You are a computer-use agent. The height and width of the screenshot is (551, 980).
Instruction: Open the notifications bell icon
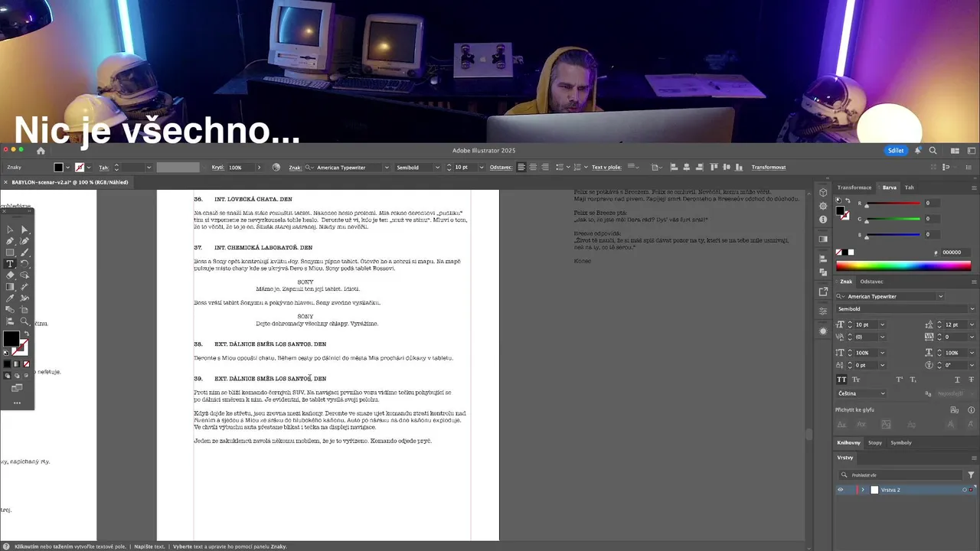917,151
